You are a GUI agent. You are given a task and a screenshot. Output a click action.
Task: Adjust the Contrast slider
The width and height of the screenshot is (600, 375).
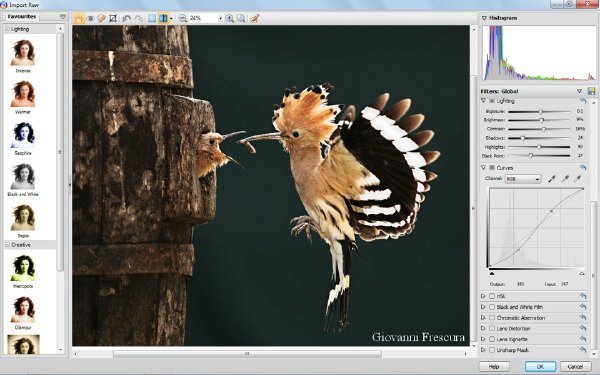click(x=544, y=129)
